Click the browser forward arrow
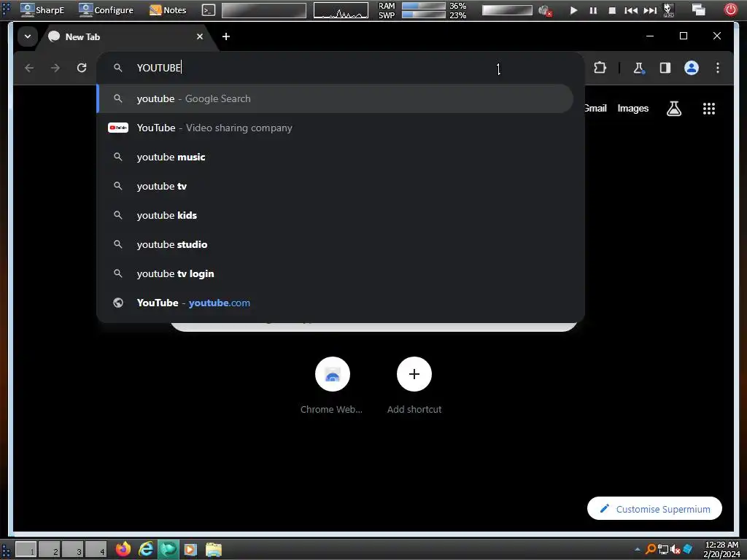The image size is (747, 560). 55,68
